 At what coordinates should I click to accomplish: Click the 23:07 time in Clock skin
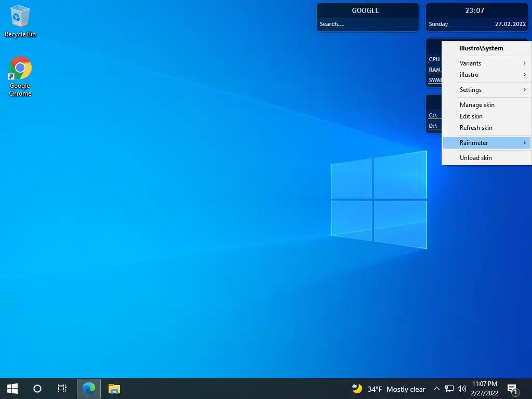click(x=475, y=10)
